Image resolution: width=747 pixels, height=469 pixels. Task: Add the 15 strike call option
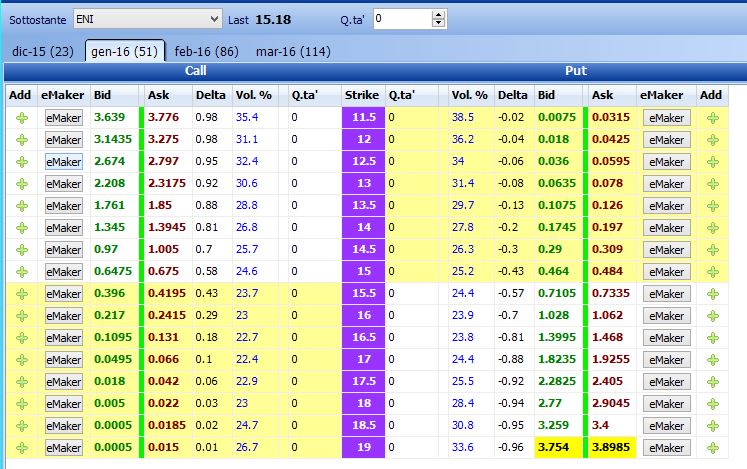tap(22, 272)
